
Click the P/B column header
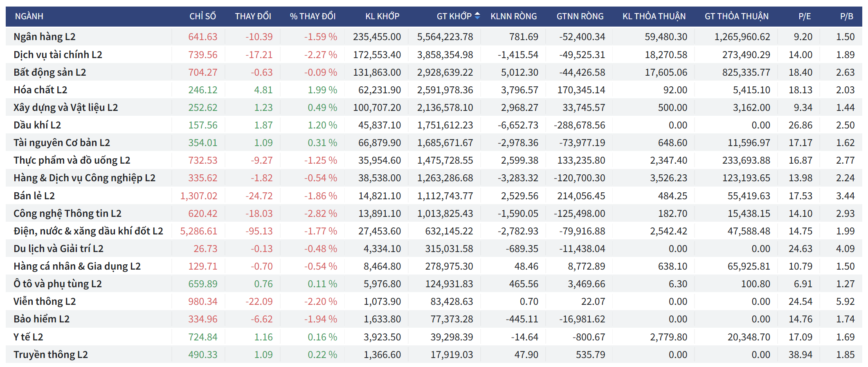(846, 16)
